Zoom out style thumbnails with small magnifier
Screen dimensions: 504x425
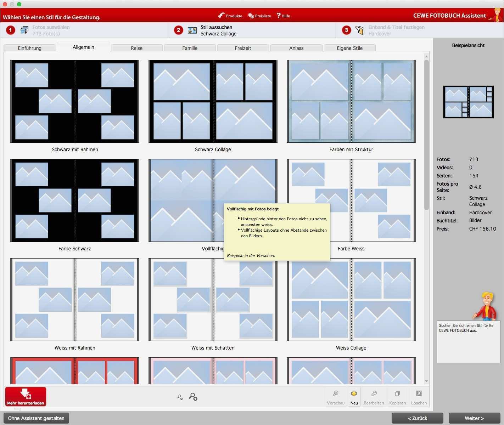180,397
